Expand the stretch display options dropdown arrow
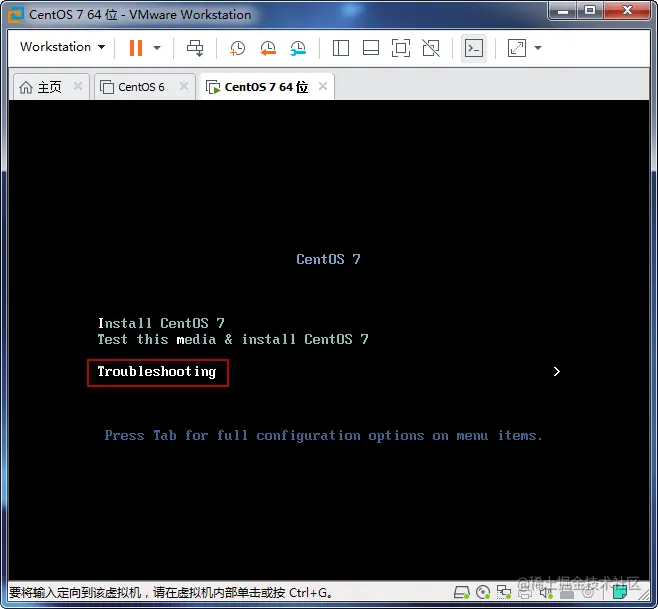Screen dimensions: 658x609 (538, 48)
